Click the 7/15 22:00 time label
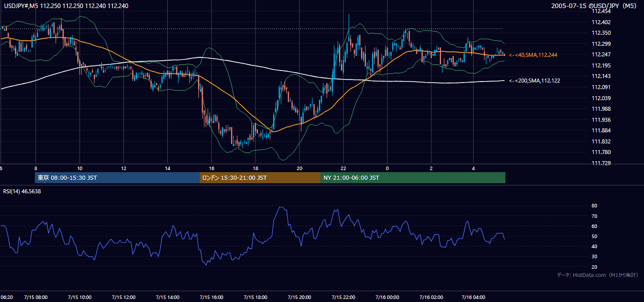 point(343,297)
